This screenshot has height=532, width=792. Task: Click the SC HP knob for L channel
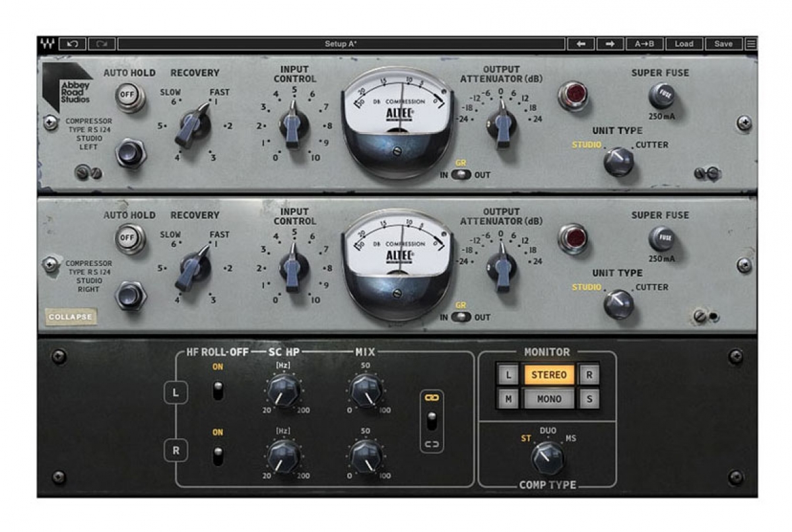click(283, 391)
